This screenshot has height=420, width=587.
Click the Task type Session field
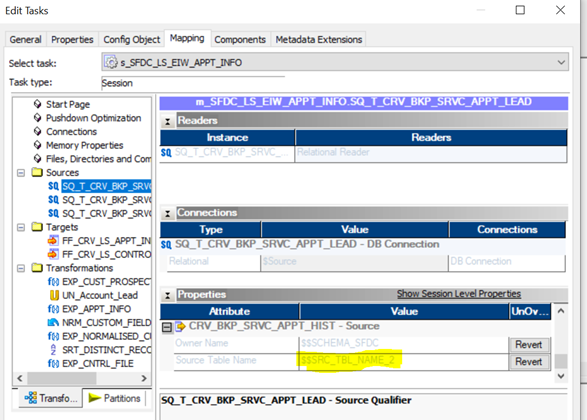point(193,83)
